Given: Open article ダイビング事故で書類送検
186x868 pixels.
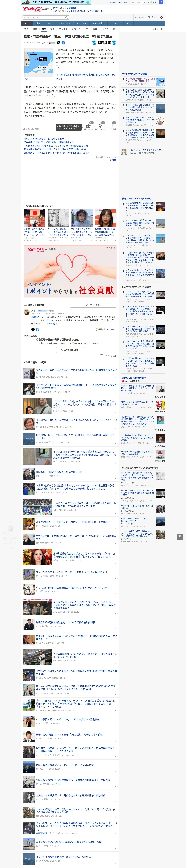Looking at the screenshot, I should [x=63, y=857].
